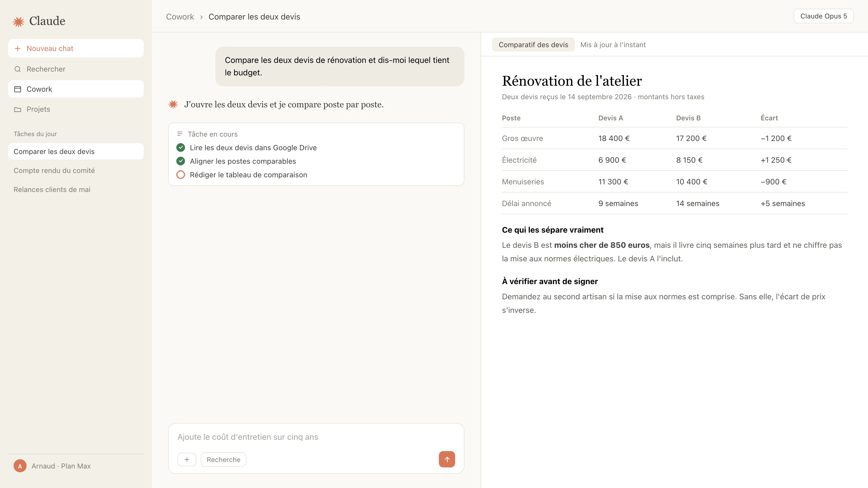Click the 9 semaines cell
Image resolution: width=868 pixels, height=488 pixels.
(x=618, y=204)
